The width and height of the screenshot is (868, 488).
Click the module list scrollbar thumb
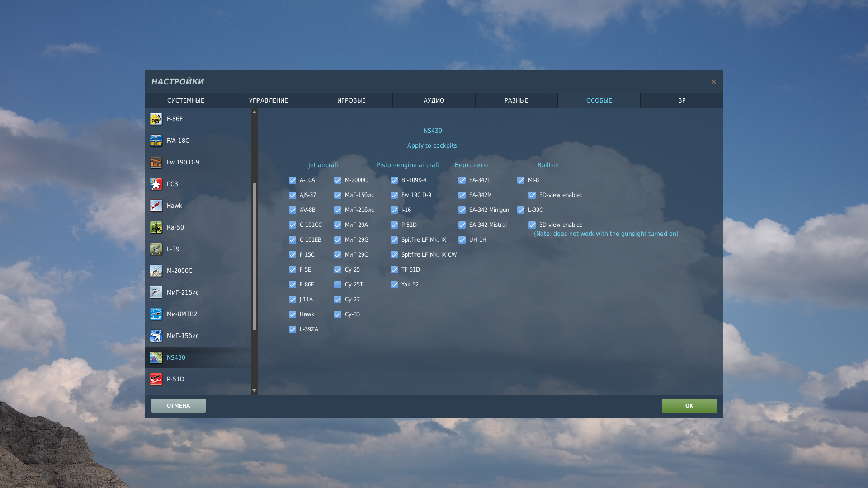(254, 257)
